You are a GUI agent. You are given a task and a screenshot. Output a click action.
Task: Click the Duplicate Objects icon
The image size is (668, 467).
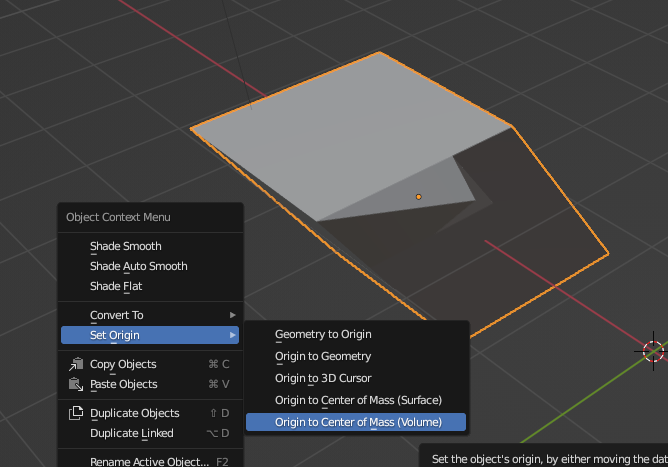pyautogui.click(x=76, y=413)
